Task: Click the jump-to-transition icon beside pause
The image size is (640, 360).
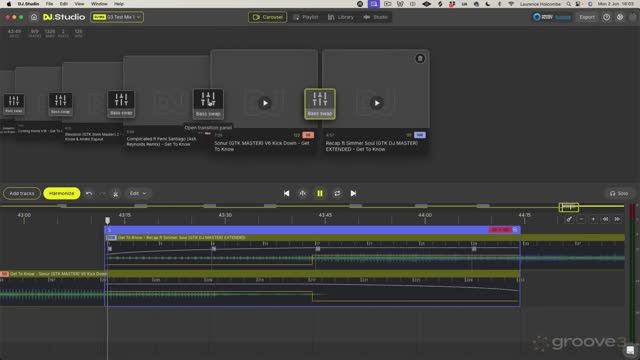Action: point(303,193)
